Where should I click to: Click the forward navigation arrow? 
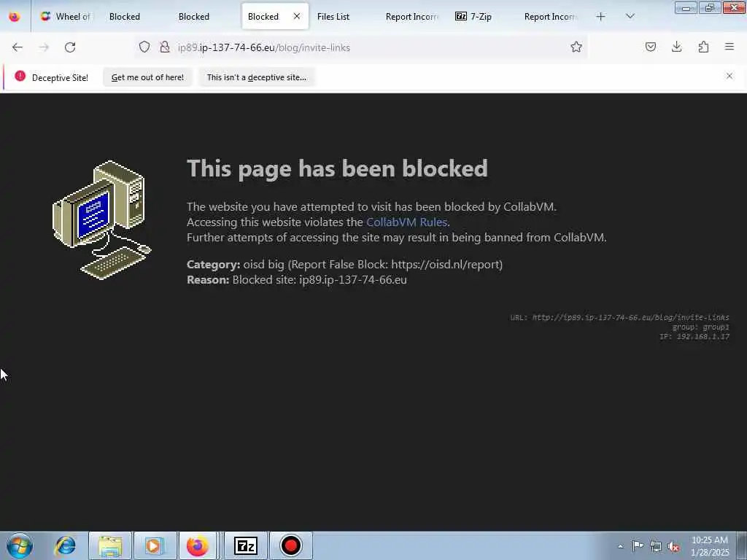click(44, 47)
